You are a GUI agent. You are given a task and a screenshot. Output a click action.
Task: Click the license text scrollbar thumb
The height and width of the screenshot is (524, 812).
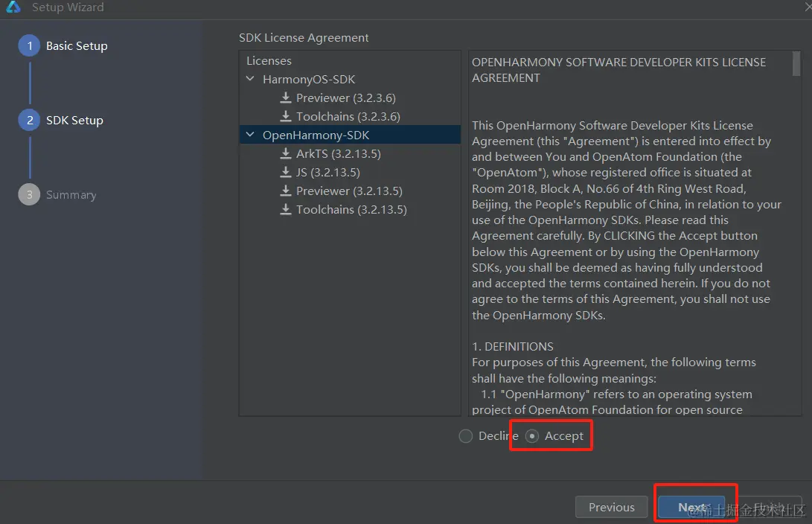click(796, 63)
